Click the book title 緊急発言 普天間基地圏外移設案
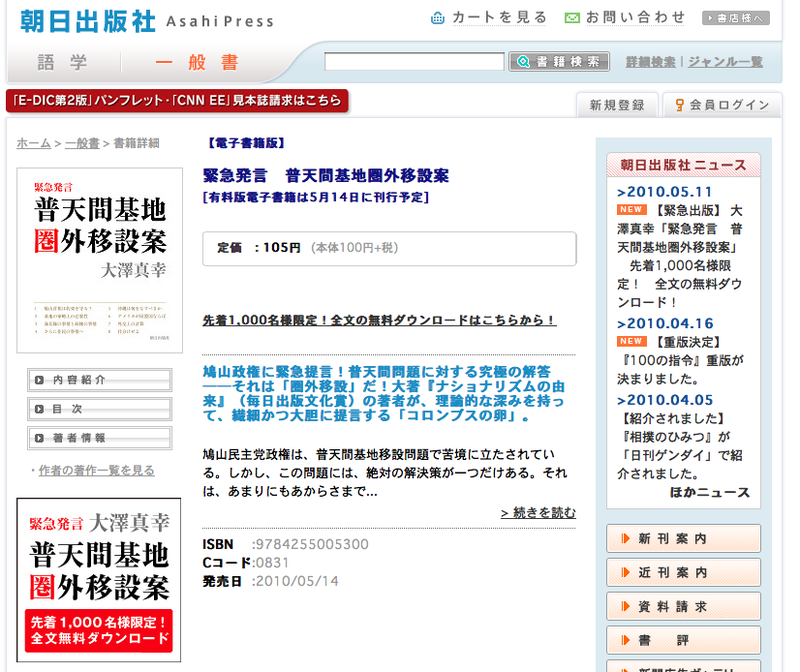The width and height of the screenshot is (800, 672). coord(326,176)
